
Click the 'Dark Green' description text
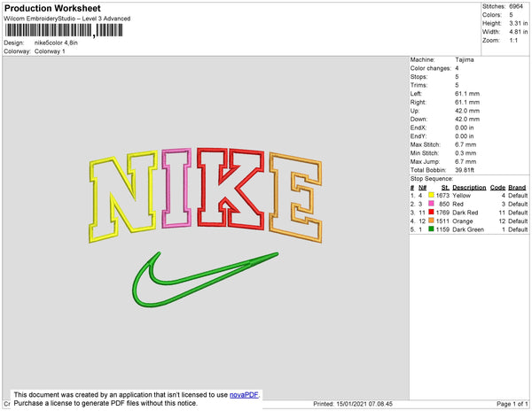(468, 229)
